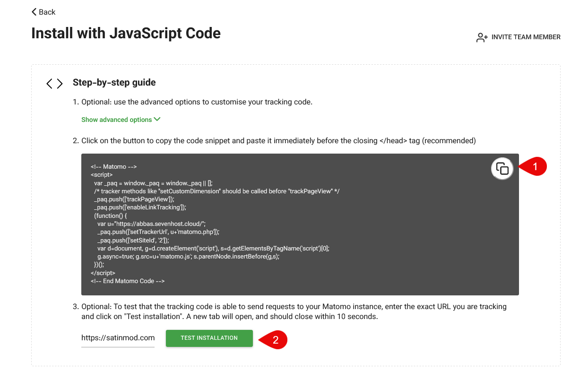Click the enableLinkTracking code line

pos(140,207)
